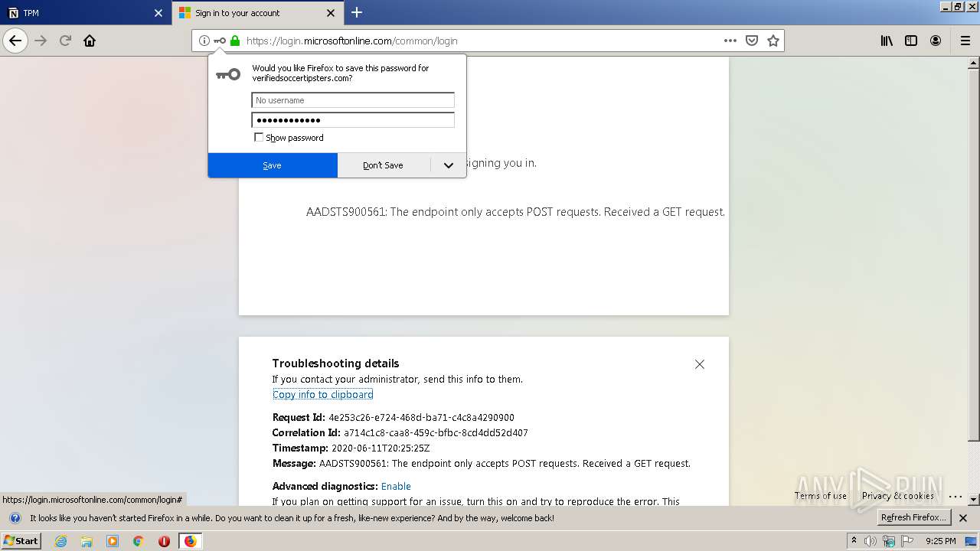This screenshot has height=551, width=980.
Task: Click the forward navigation arrow
Action: point(41,41)
